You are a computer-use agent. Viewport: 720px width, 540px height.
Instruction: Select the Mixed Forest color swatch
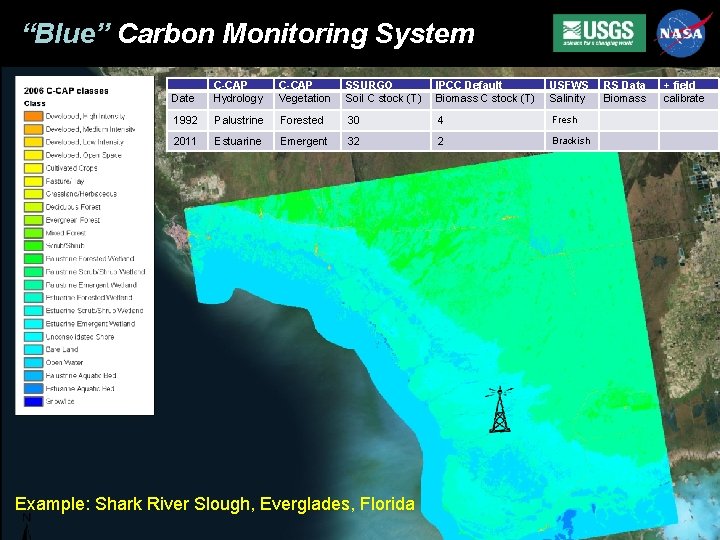(34, 233)
